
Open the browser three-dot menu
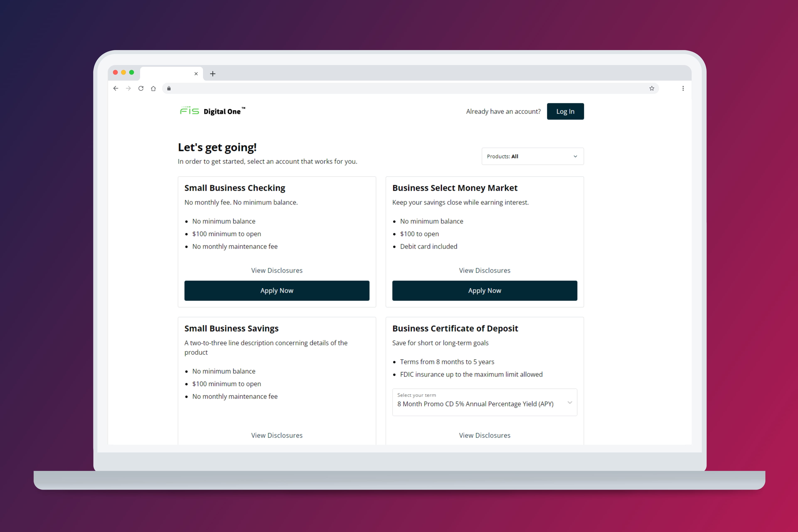pyautogui.click(x=683, y=88)
